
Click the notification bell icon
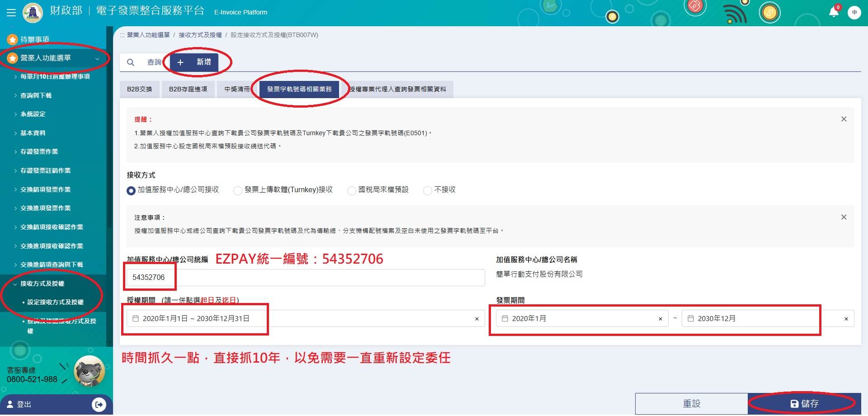(834, 12)
